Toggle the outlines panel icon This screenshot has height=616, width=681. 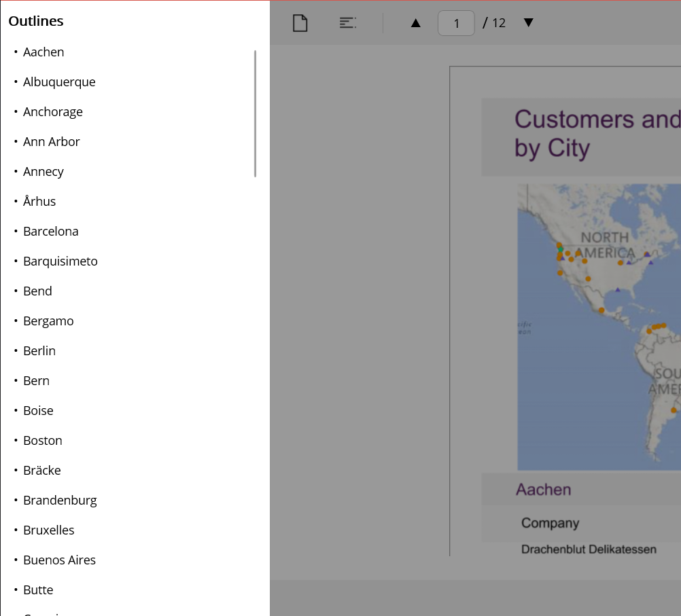coord(347,23)
